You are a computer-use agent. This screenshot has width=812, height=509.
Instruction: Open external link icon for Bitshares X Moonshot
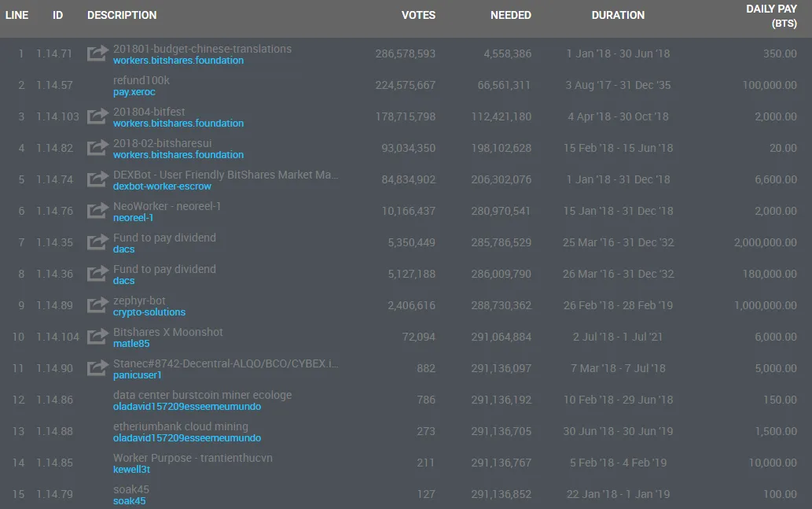tap(98, 337)
